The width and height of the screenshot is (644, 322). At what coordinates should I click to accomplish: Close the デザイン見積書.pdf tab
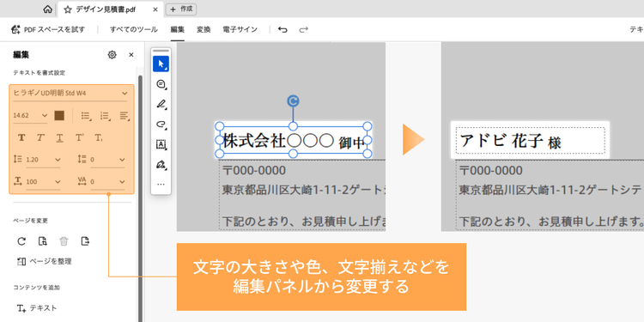pyautogui.click(x=155, y=9)
